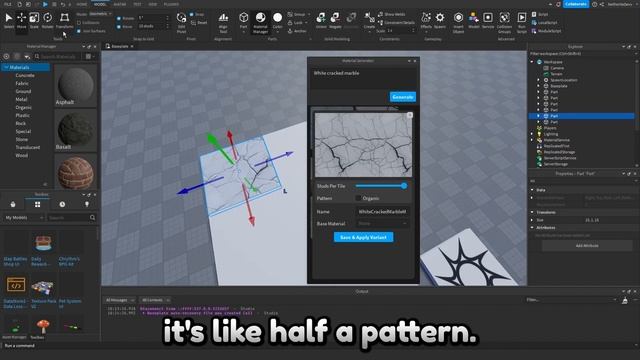Insert a LocalScript
This screenshot has width=640, height=360.
click(544, 22)
